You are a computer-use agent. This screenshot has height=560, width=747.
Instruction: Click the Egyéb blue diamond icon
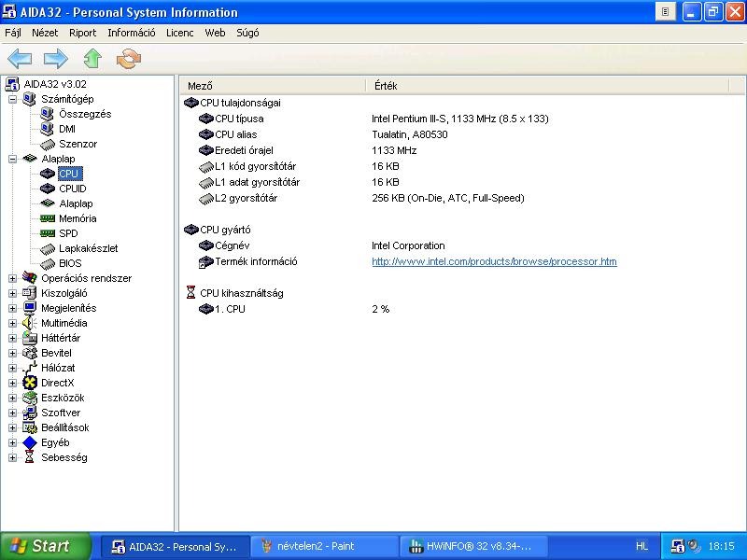pos(30,442)
